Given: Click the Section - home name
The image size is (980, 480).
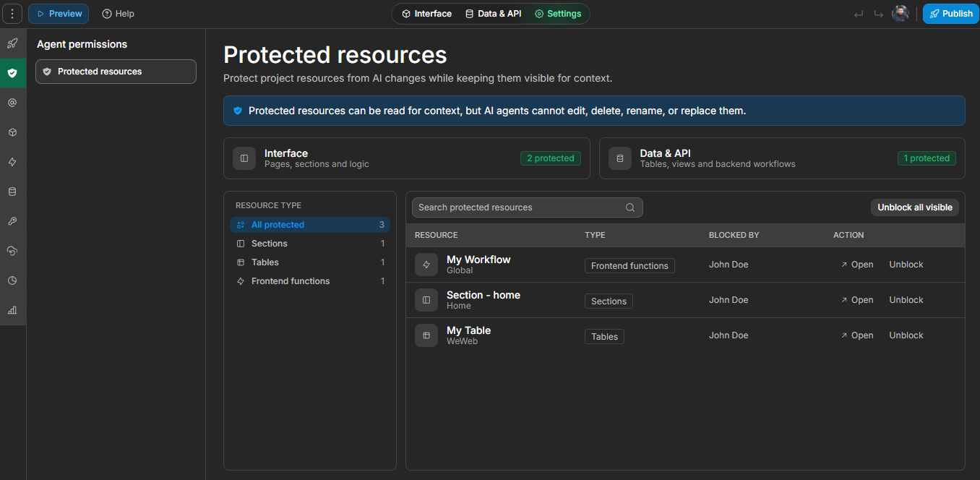Looking at the screenshot, I should 483,295.
